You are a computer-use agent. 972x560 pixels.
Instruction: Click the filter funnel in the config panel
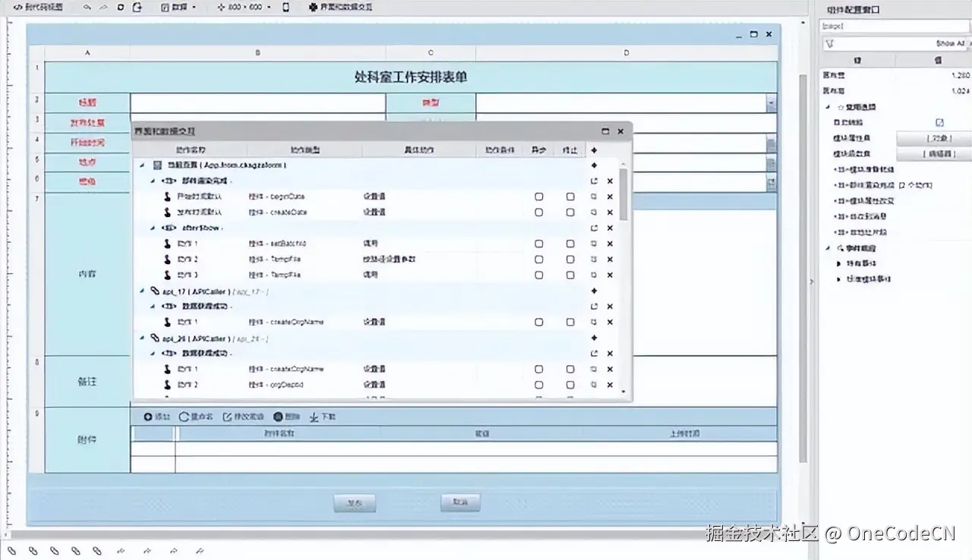tap(829, 44)
